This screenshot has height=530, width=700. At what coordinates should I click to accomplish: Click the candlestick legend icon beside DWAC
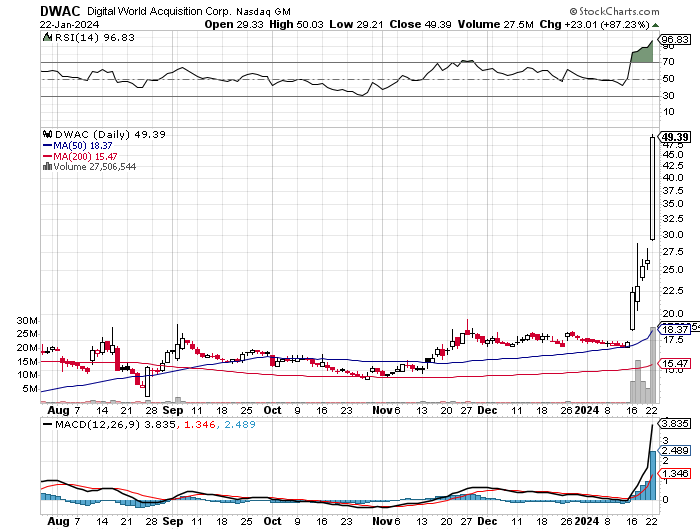click(47, 134)
